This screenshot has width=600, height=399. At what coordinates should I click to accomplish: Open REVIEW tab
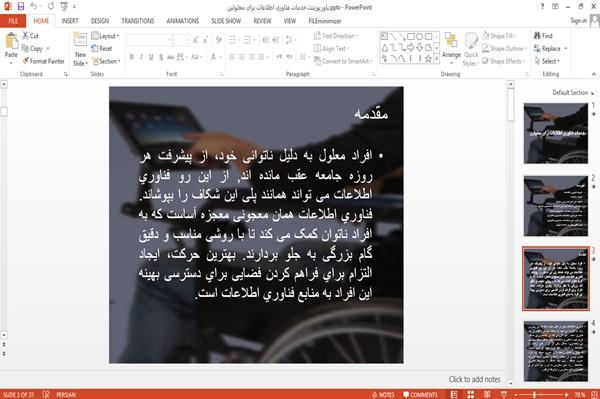tap(262, 21)
